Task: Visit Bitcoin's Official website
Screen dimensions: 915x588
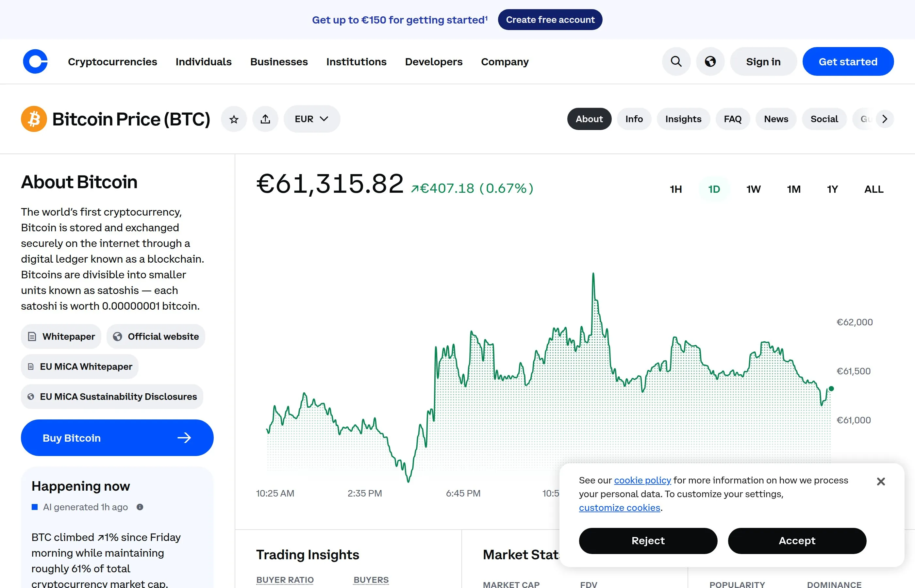Action: 156,336
